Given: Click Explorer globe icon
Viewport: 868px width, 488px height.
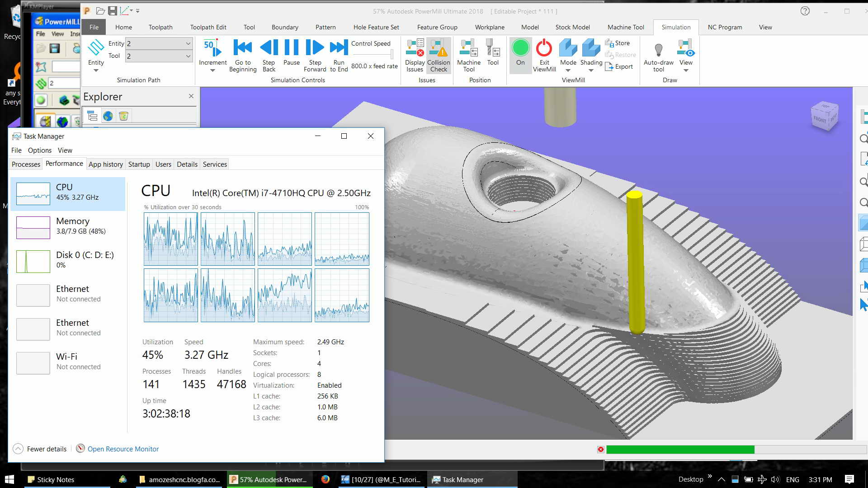Looking at the screenshot, I should (108, 116).
